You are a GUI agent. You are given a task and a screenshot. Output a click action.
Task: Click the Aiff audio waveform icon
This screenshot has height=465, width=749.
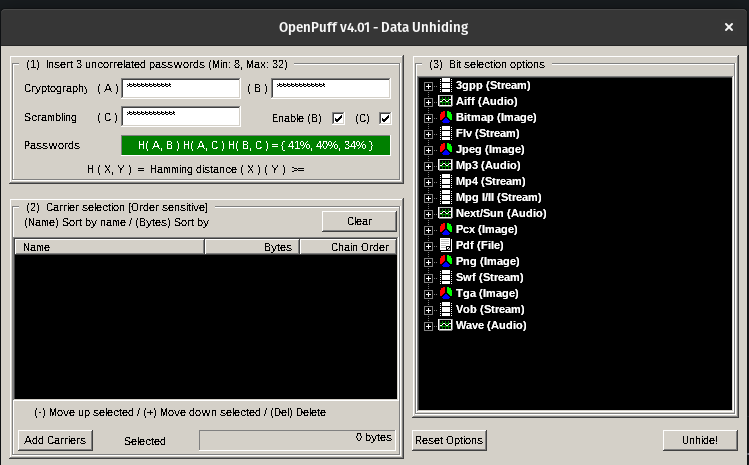[445, 102]
